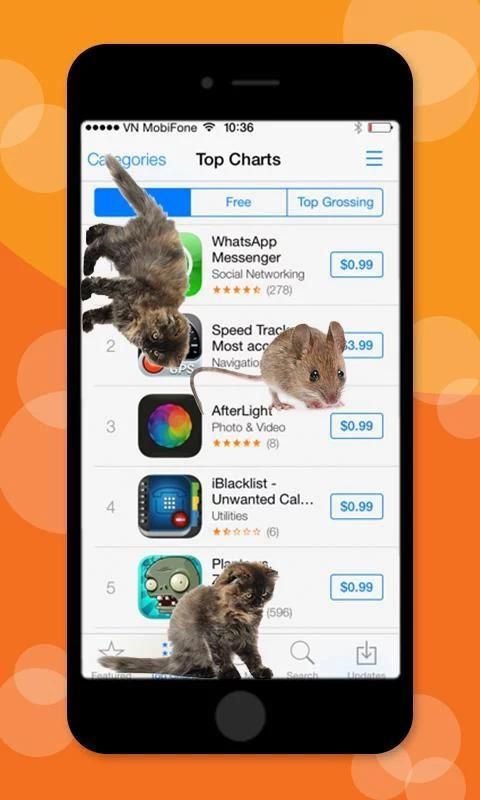Buy WhatsApp Messenger for $0.99

pyautogui.click(x=357, y=265)
